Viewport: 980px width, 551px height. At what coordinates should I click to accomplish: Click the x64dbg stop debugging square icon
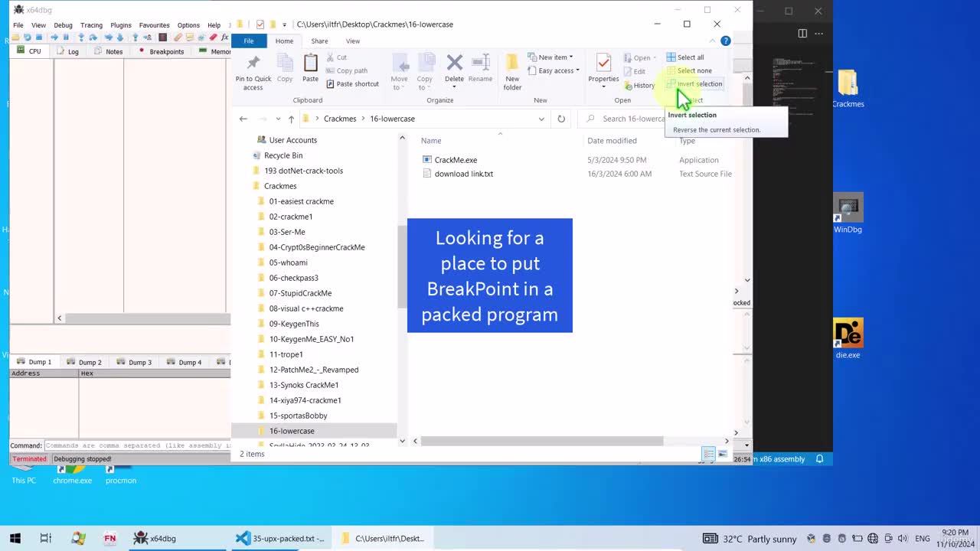[38, 37]
